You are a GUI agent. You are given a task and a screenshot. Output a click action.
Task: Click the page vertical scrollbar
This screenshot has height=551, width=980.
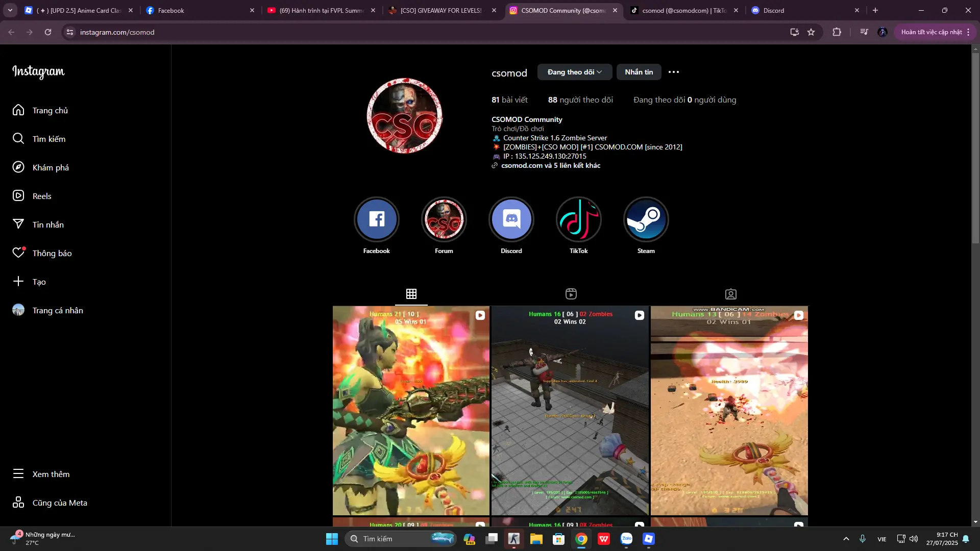(x=975, y=148)
